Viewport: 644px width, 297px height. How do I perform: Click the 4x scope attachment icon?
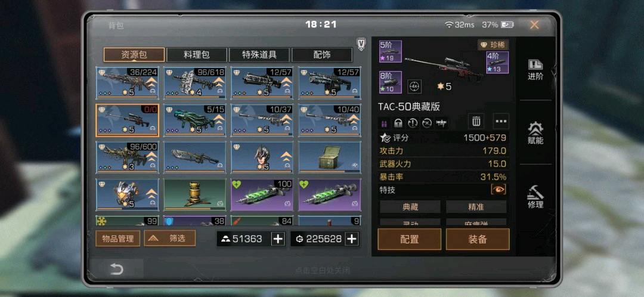[414, 86]
